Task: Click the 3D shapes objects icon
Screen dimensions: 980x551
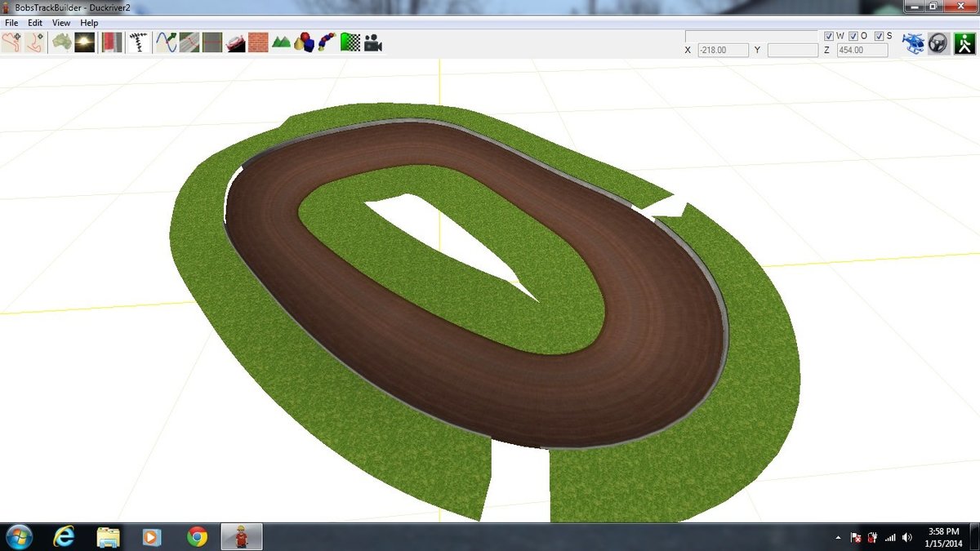Action: click(304, 42)
